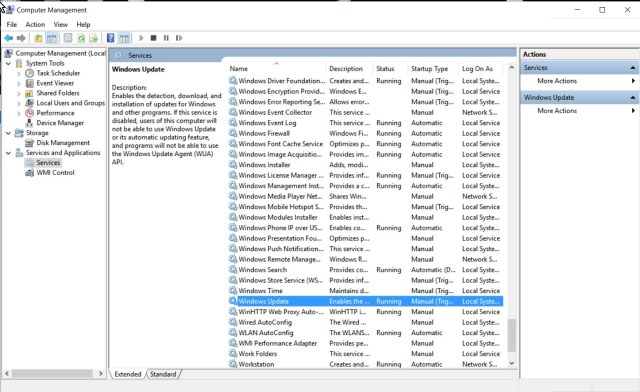This screenshot has height=392, width=640.
Task: Open the File menu
Action: [12, 24]
